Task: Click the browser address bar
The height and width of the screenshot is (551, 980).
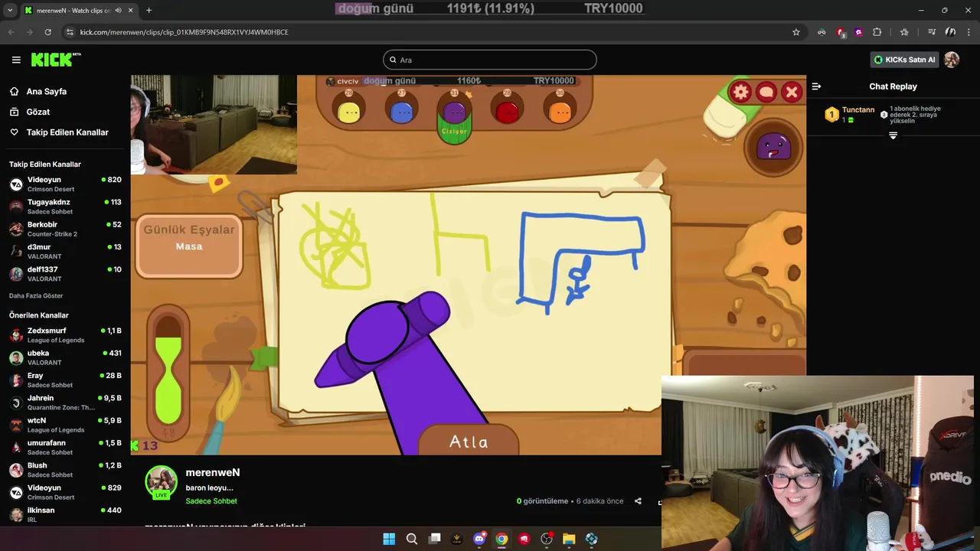Action: tap(429, 32)
